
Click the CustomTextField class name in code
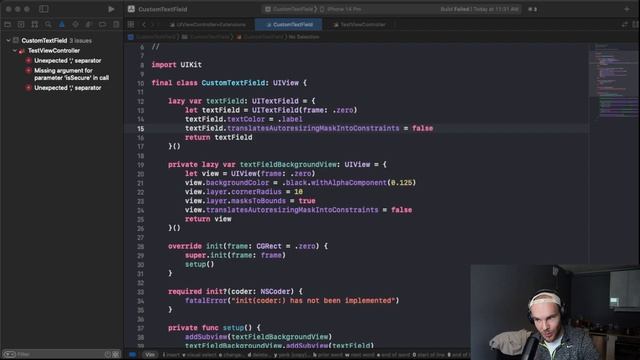click(233, 83)
